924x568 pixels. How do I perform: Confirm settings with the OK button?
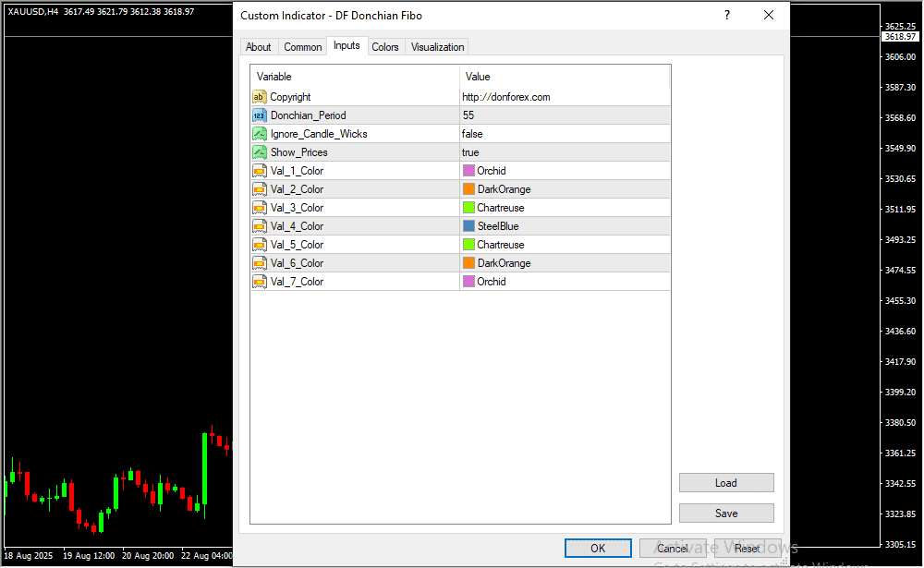click(598, 548)
